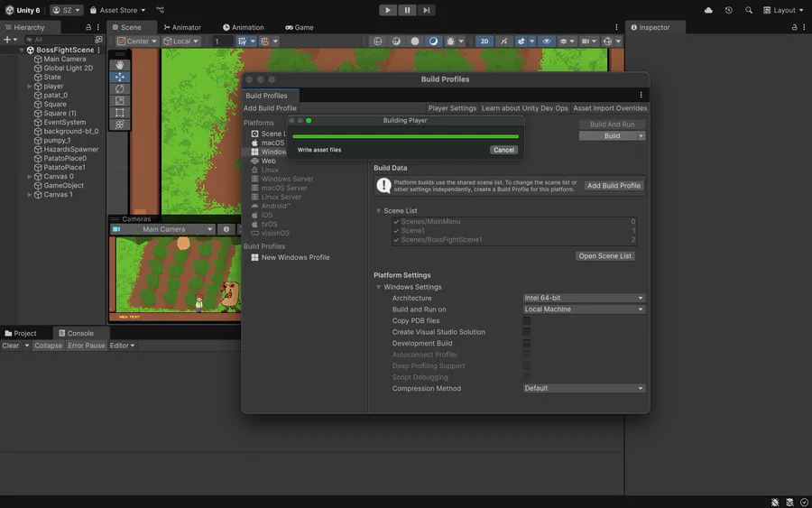Click the cache server status bar icon

click(x=789, y=503)
